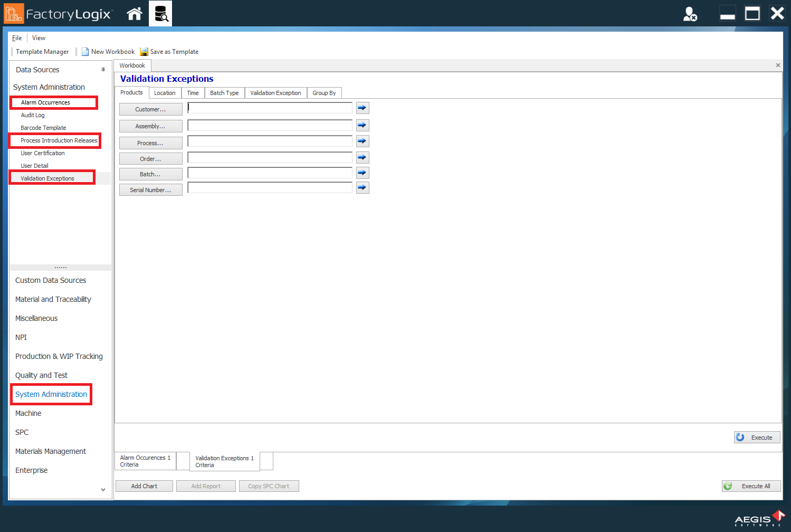Open the View menu
The image size is (791, 532).
click(38, 37)
